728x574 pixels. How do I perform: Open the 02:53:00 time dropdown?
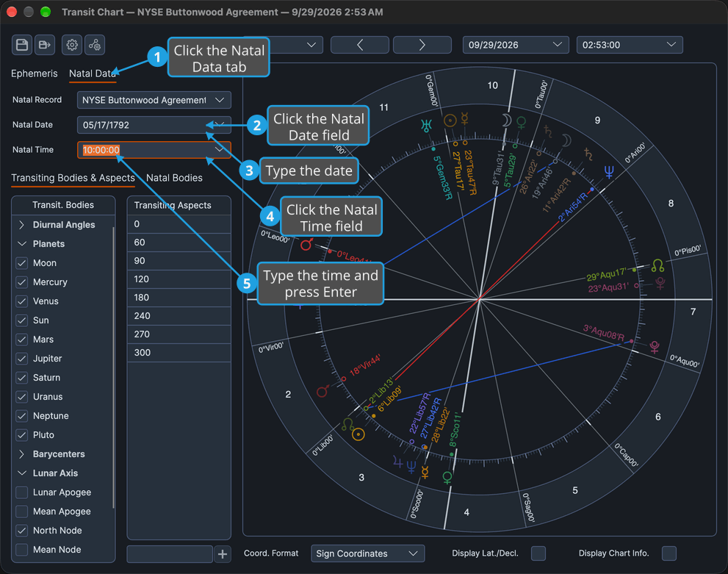(x=630, y=45)
